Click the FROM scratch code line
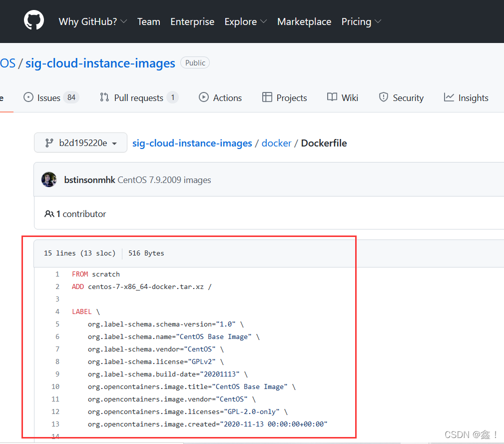This screenshot has width=504, height=444. pos(96,274)
